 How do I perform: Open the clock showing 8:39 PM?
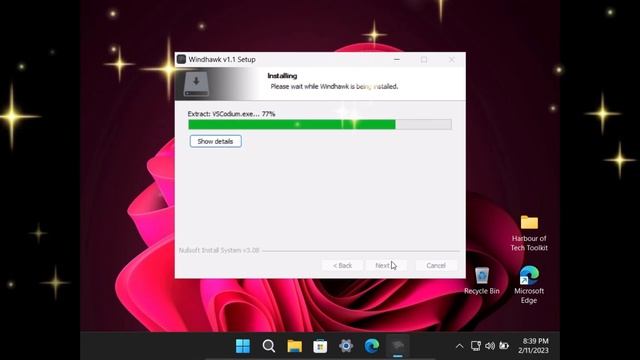point(533,345)
